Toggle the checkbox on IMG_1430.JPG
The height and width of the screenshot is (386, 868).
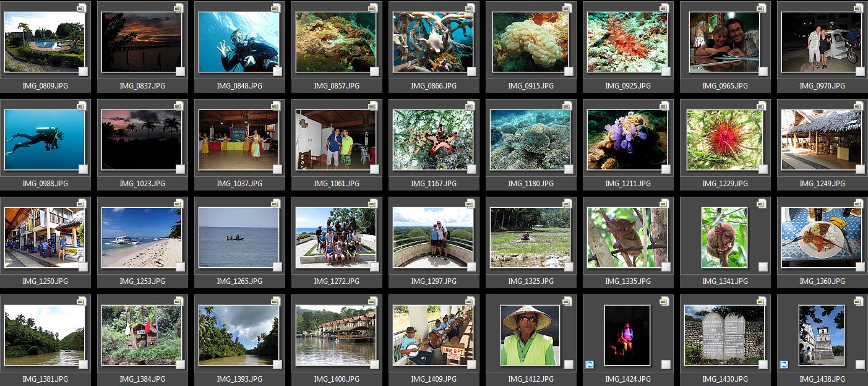click(x=763, y=364)
